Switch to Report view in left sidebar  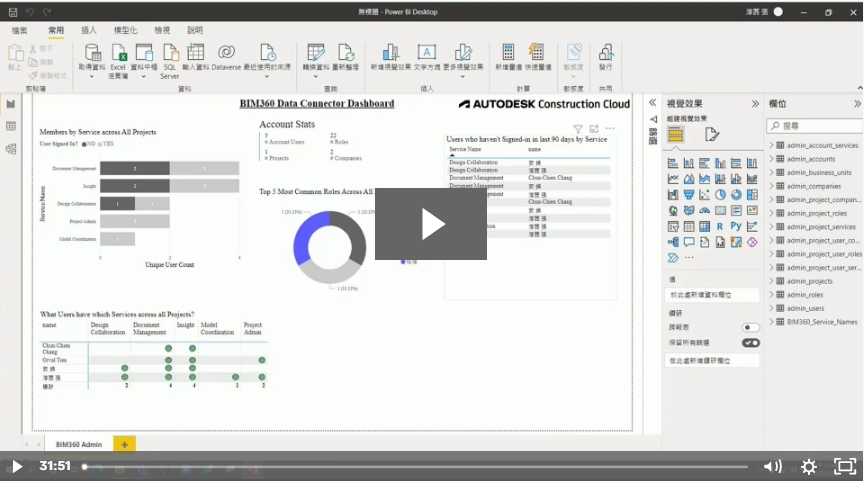[10, 104]
